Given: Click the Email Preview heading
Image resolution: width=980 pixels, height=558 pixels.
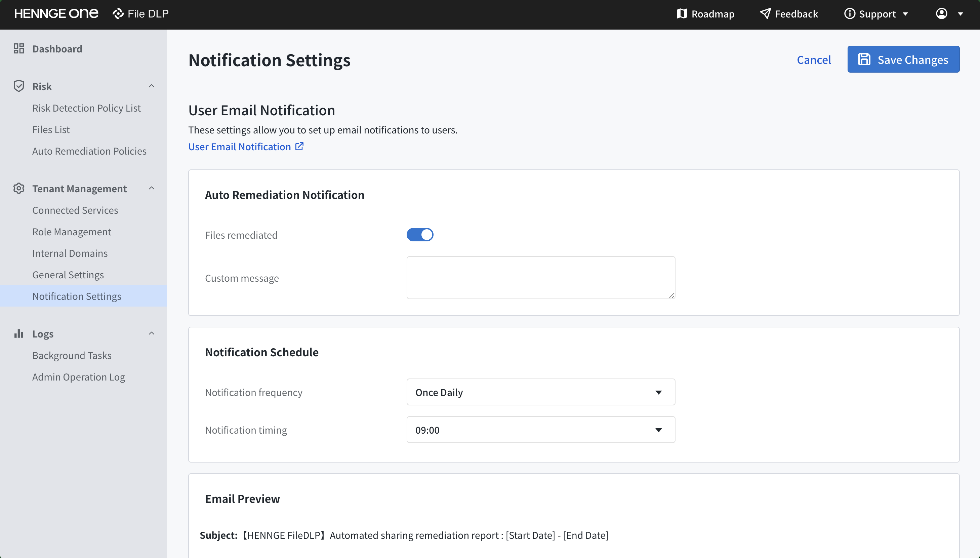Looking at the screenshot, I should click(242, 498).
